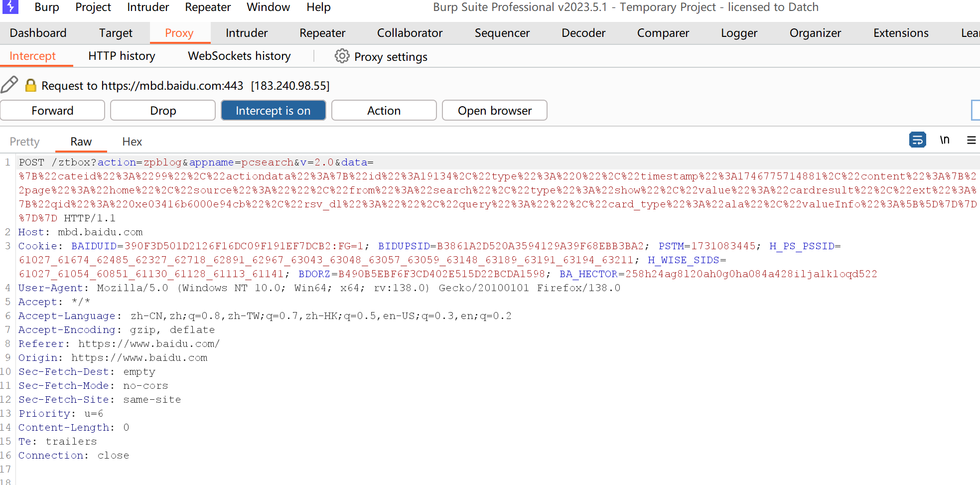This screenshot has height=485, width=980.
Task: Click the Accept-Language header line
Action: [x=265, y=316]
